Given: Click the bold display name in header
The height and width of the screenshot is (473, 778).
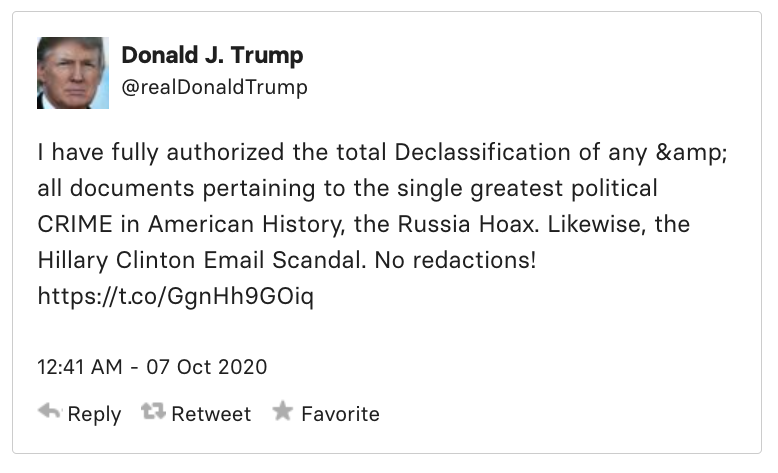Looking at the screenshot, I should [x=212, y=55].
